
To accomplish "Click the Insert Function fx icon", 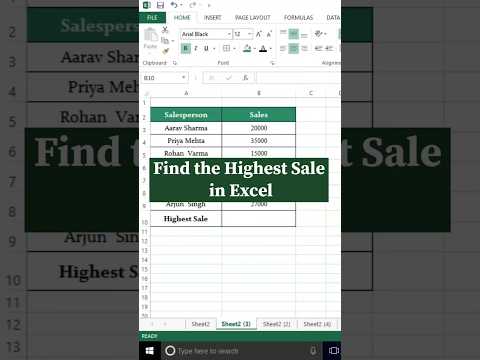I will click(x=246, y=78).
